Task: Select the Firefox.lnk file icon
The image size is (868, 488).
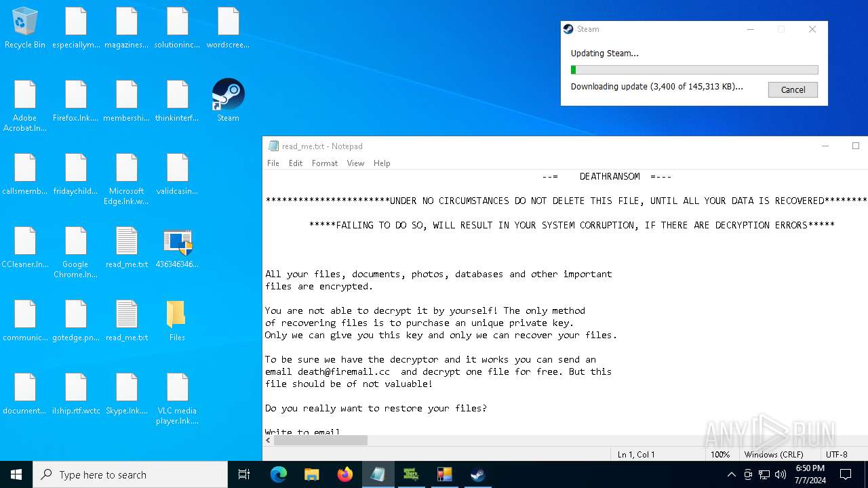Action: coord(76,101)
